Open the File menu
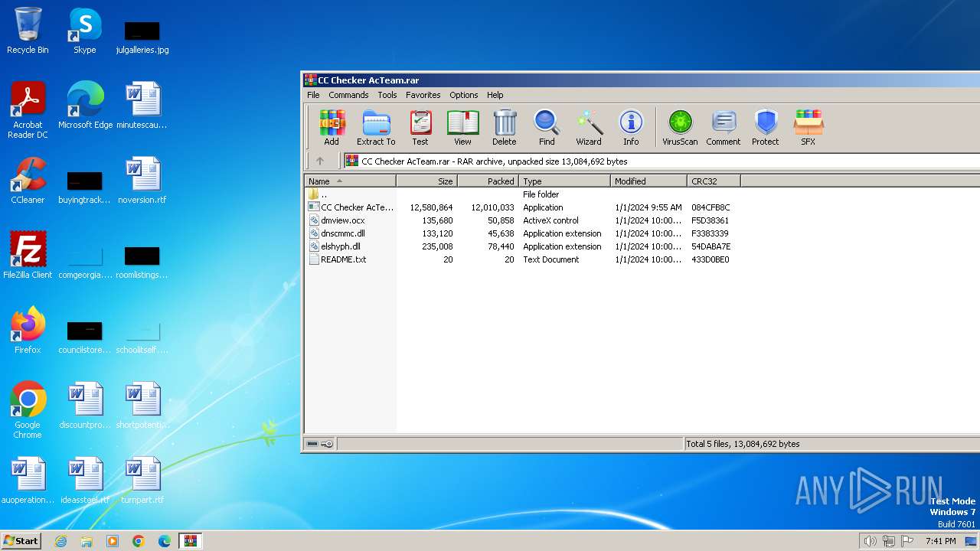The height and width of the screenshot is (551, 980). pyautogui.click(x=313, y=95)
